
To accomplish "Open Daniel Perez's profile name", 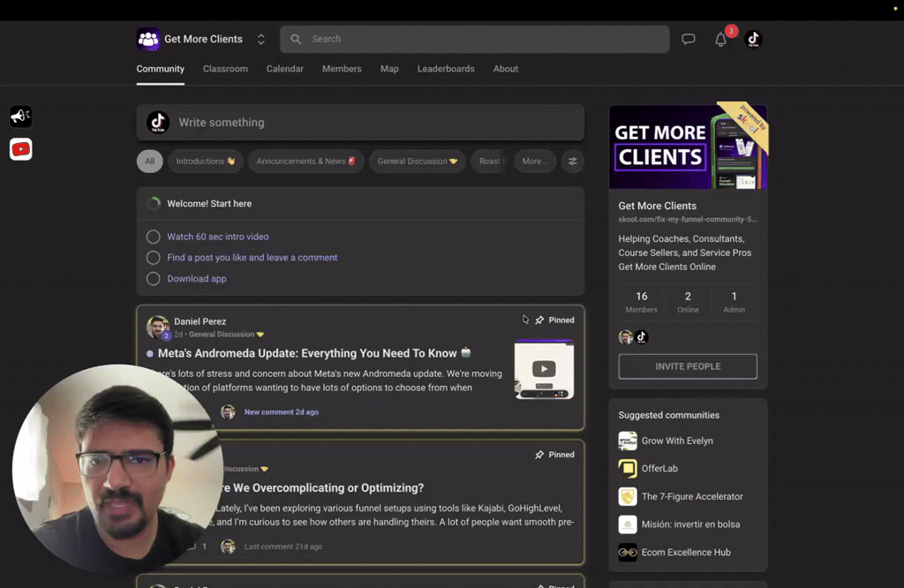I will [x=200, y=321].
